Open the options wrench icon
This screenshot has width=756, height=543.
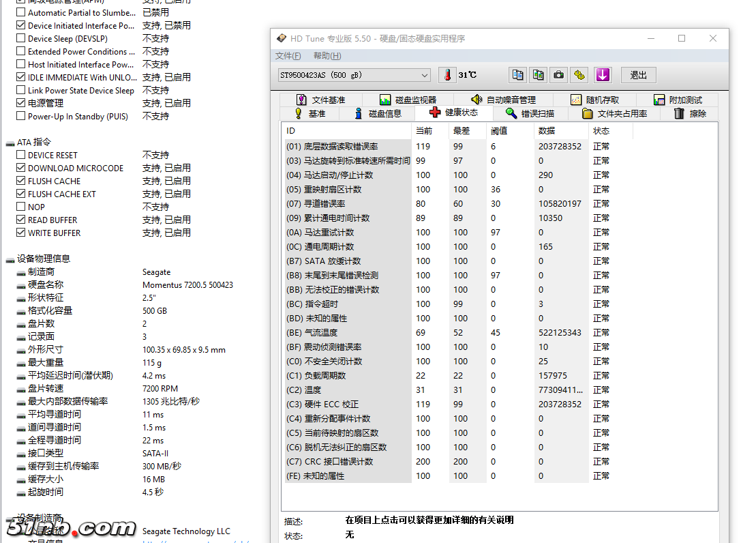point(579,75)
